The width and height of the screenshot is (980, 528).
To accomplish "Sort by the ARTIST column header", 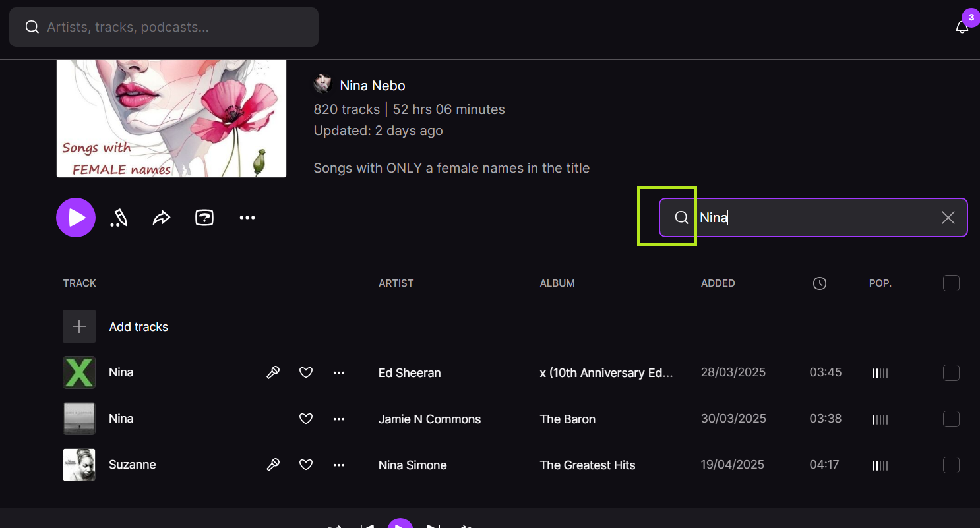I will [396, 283].
